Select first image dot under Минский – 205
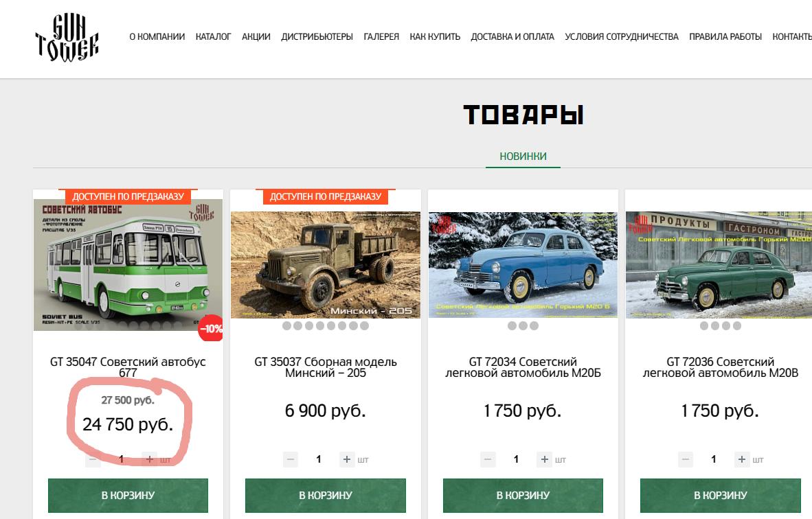Image resolution: width=812 pixels, height=519 pixels. (287, 326)
